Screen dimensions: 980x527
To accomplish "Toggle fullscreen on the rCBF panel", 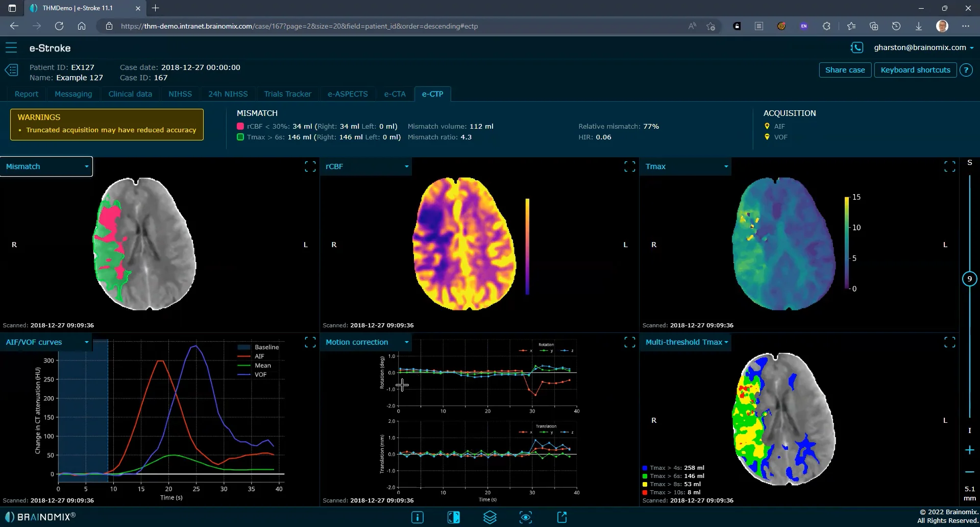I will (629, 166).
